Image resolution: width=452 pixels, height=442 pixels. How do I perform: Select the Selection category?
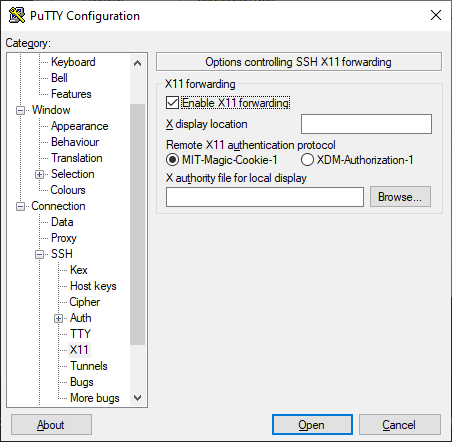tap(72, 174)
